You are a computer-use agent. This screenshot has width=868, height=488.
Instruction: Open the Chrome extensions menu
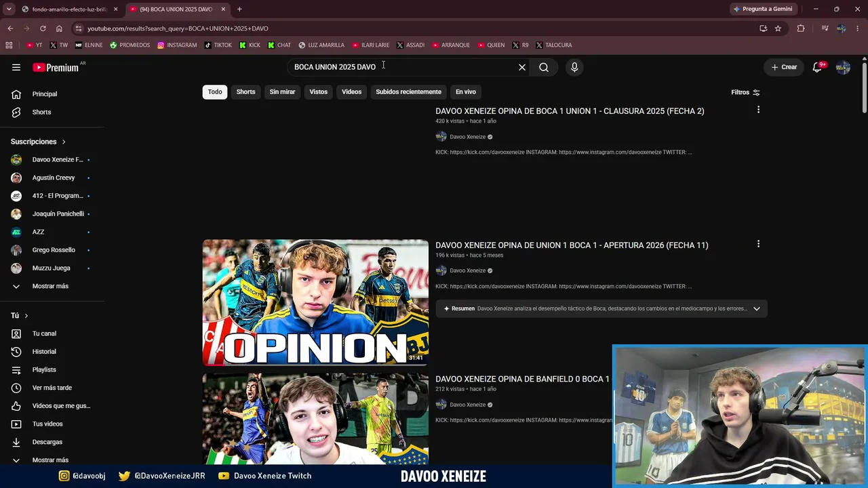click(x=801, y=28)
